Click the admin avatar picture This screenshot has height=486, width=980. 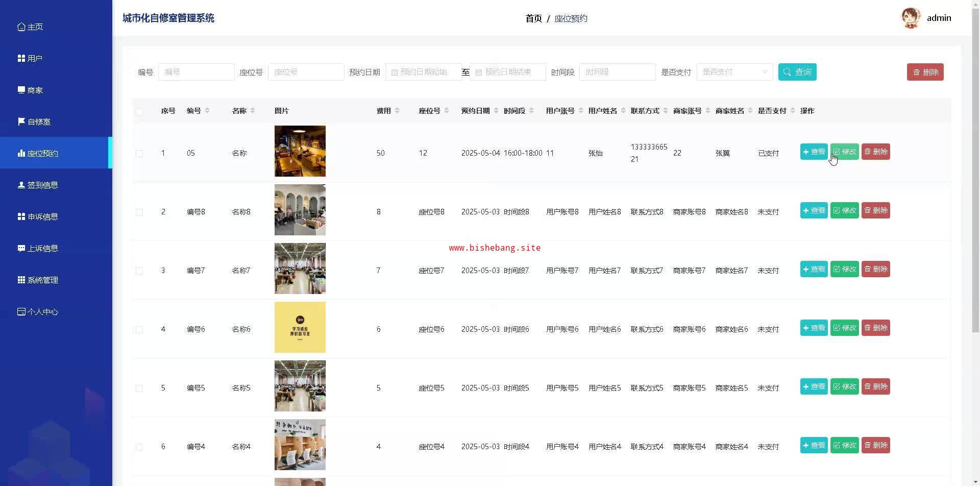tap(911, 18)
